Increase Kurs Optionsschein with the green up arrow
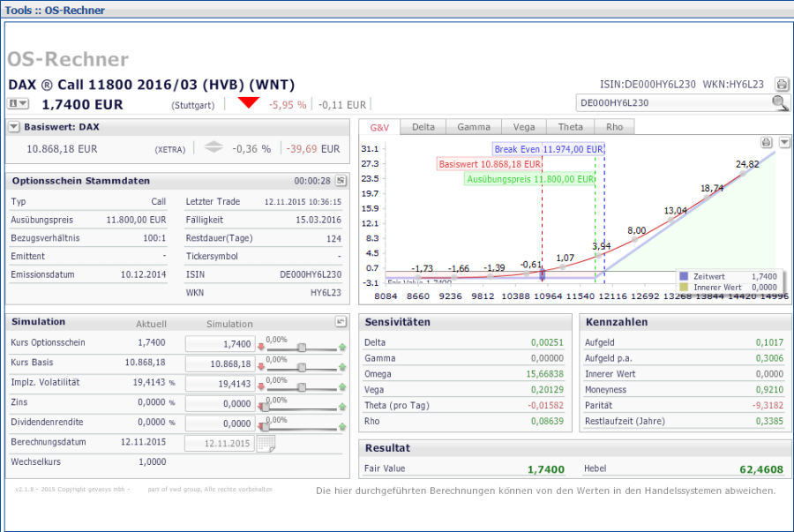This screenshot has height=532, width=794. [x=342, y=347]
